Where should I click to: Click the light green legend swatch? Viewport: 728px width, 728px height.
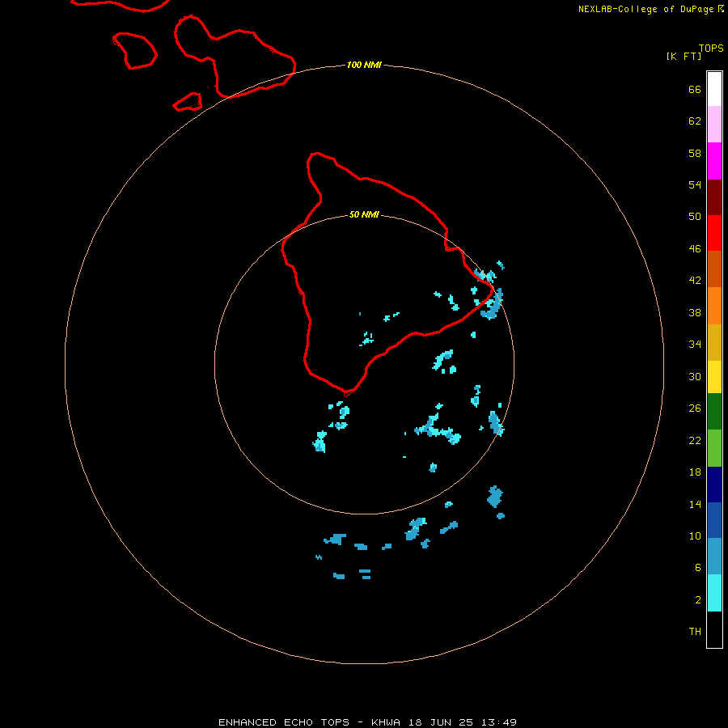pos(714,448)
